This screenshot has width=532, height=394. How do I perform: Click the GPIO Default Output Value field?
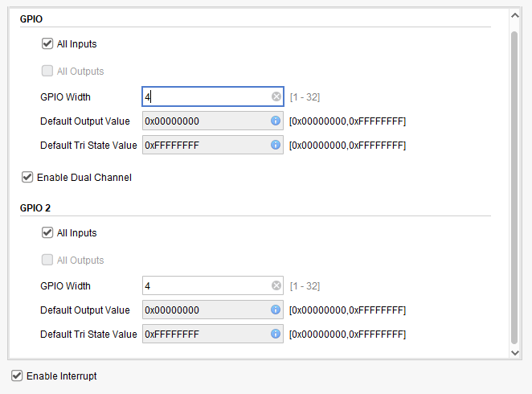[x=213, y=121]
